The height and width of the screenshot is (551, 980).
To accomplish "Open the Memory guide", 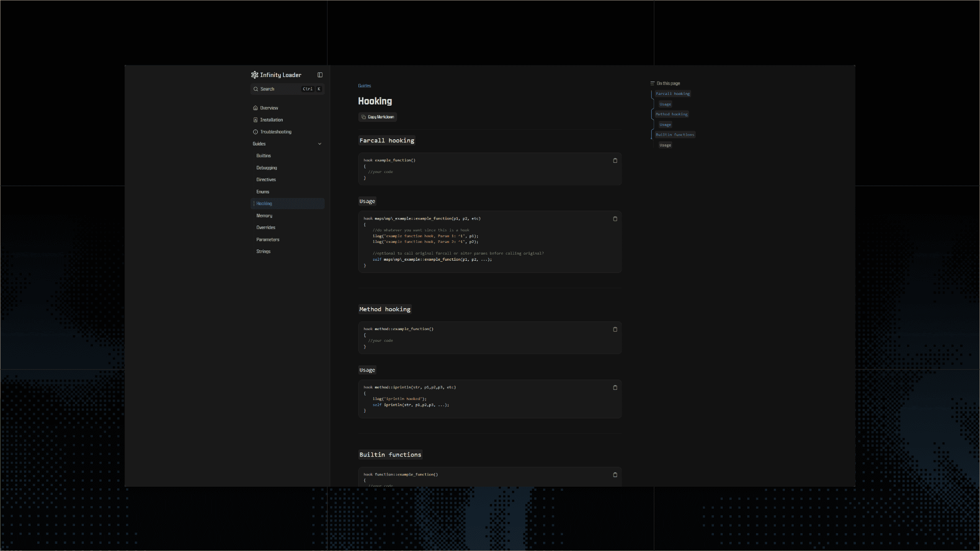I will [287, 216].
